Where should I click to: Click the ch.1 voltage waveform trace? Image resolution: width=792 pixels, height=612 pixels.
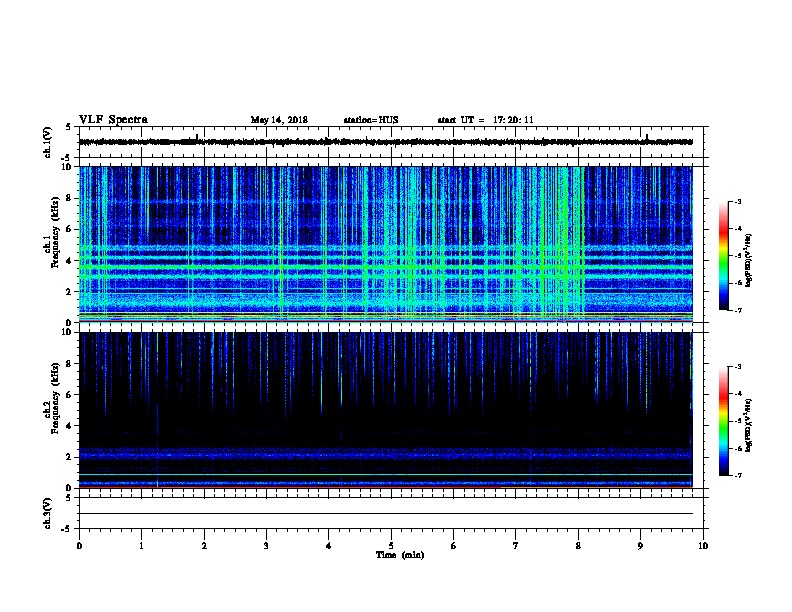386,142
